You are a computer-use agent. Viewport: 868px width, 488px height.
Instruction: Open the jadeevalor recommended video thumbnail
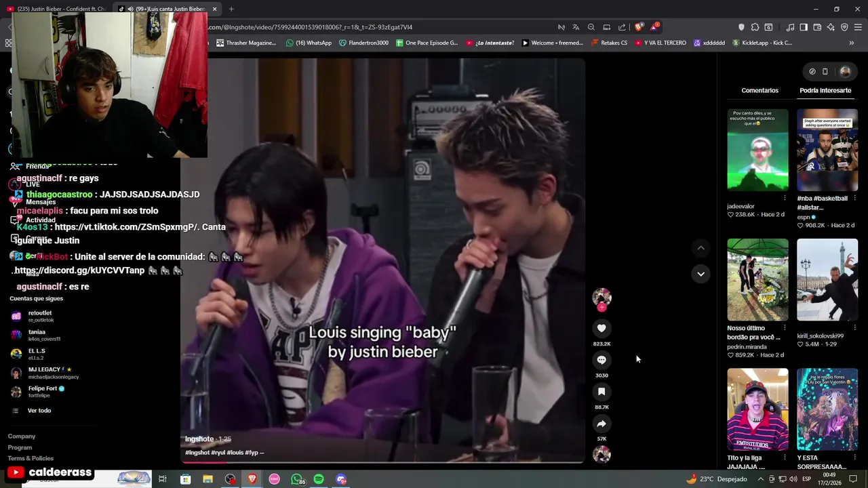pos(757,150)
